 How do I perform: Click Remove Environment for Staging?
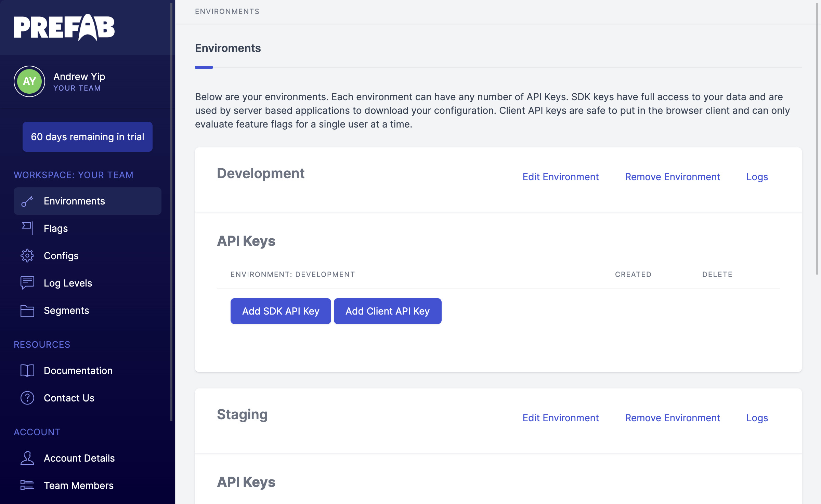[672, 417]
